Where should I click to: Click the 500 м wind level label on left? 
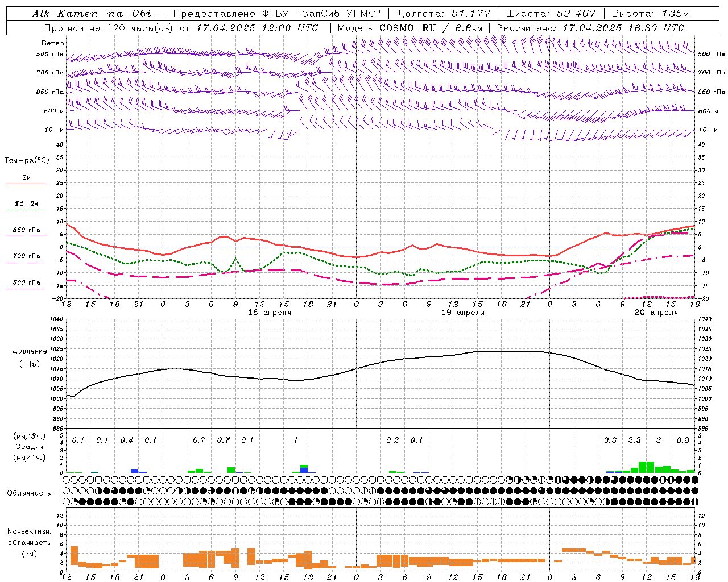click(55, 111)
